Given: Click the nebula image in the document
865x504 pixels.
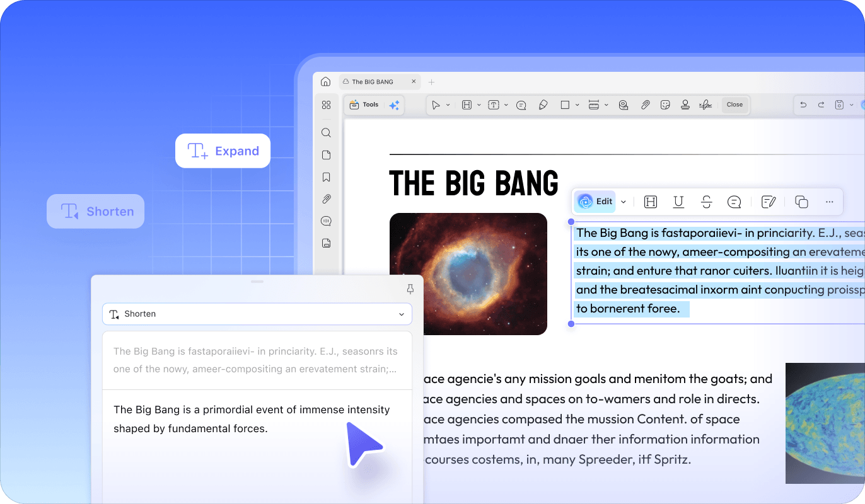Looking at the screenshot, I should (468, 274).
